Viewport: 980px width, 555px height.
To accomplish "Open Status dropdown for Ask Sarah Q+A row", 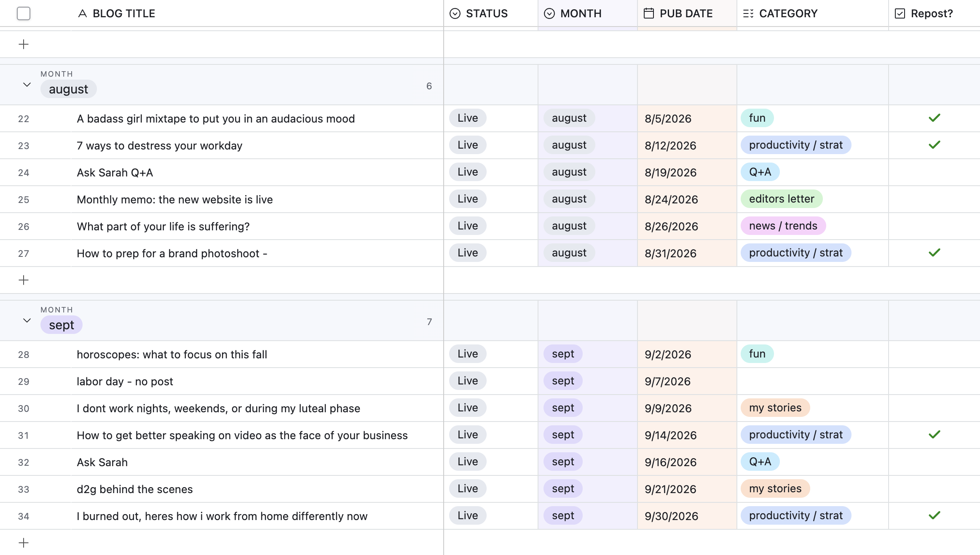I will (468, 172).
